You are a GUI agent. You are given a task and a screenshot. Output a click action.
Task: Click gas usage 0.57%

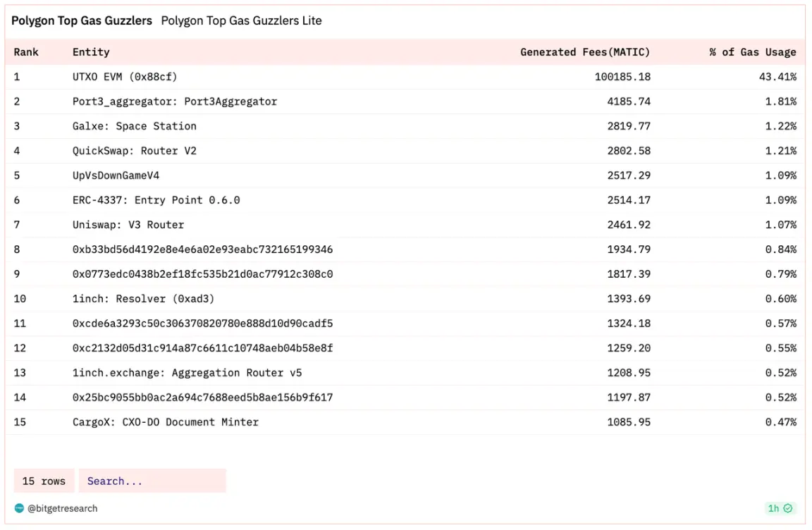(x=781, y=323)
